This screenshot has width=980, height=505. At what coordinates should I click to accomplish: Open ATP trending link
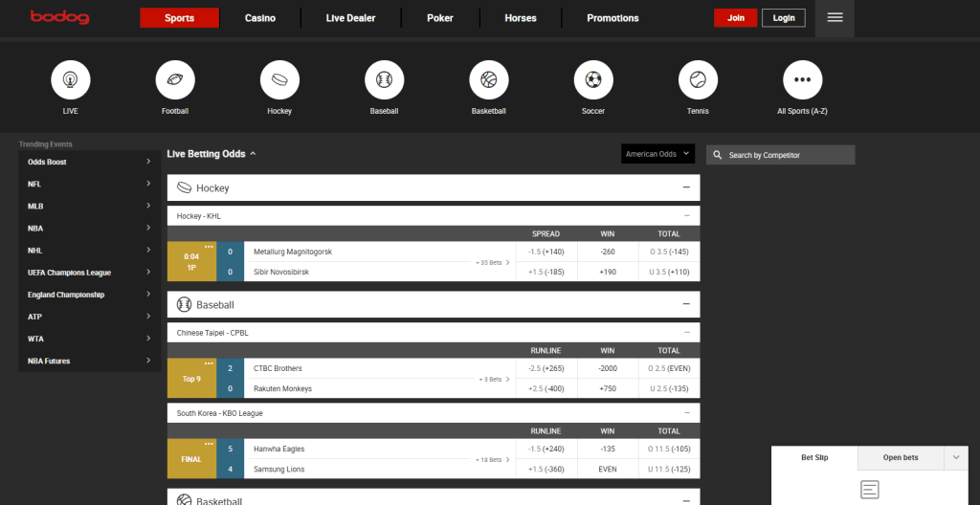pyautogui.click(x=89, y=317)
